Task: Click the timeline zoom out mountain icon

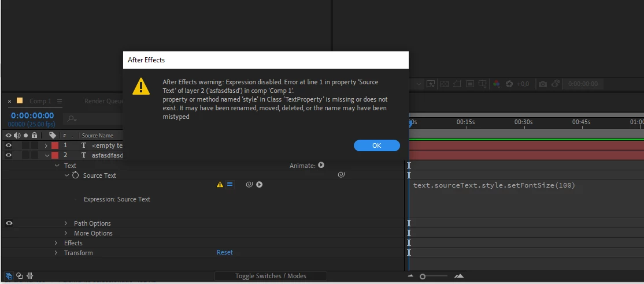Action: coord(412,276)
